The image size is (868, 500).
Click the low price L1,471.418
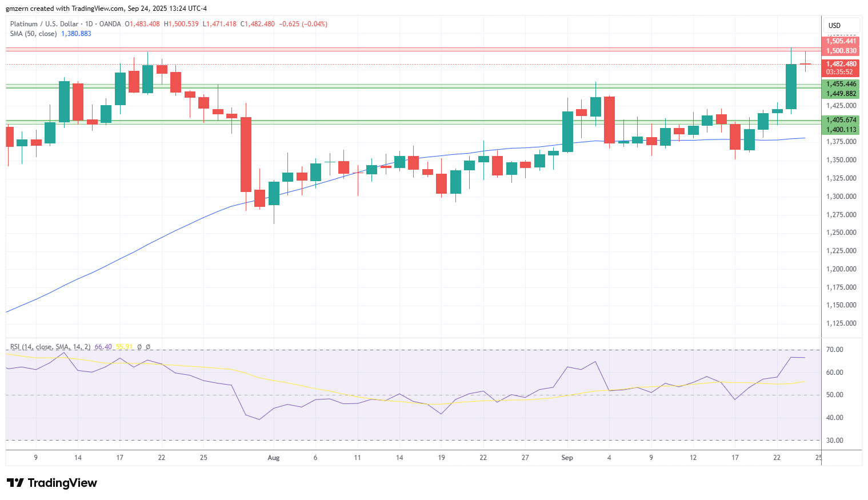click(x=219, y=24)
